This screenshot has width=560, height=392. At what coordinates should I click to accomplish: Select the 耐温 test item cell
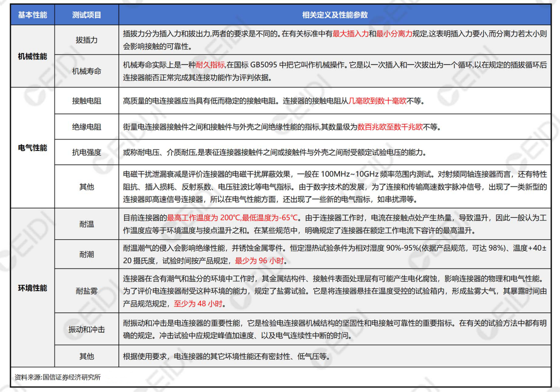(x=86, y=224)
